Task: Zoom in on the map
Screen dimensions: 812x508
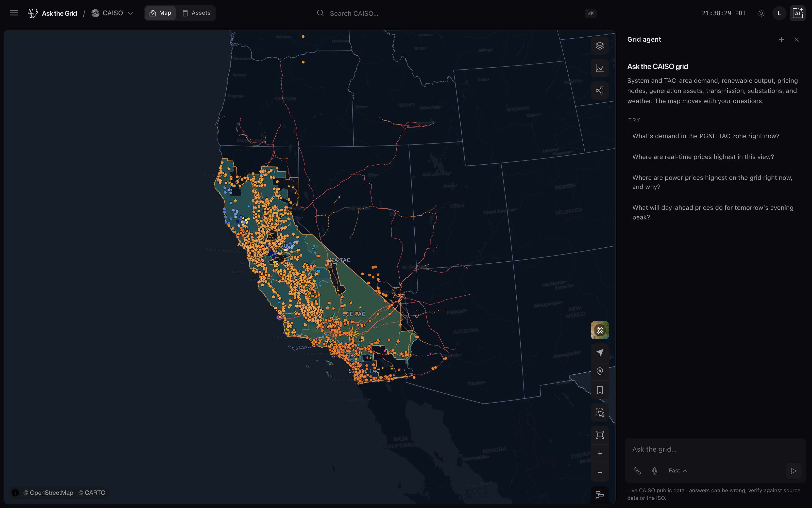Action: pos(600,454)
